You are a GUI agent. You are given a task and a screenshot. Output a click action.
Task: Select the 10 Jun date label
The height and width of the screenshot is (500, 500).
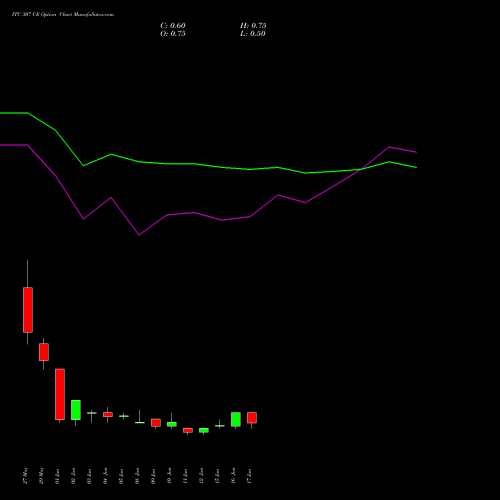coord(170,476)
